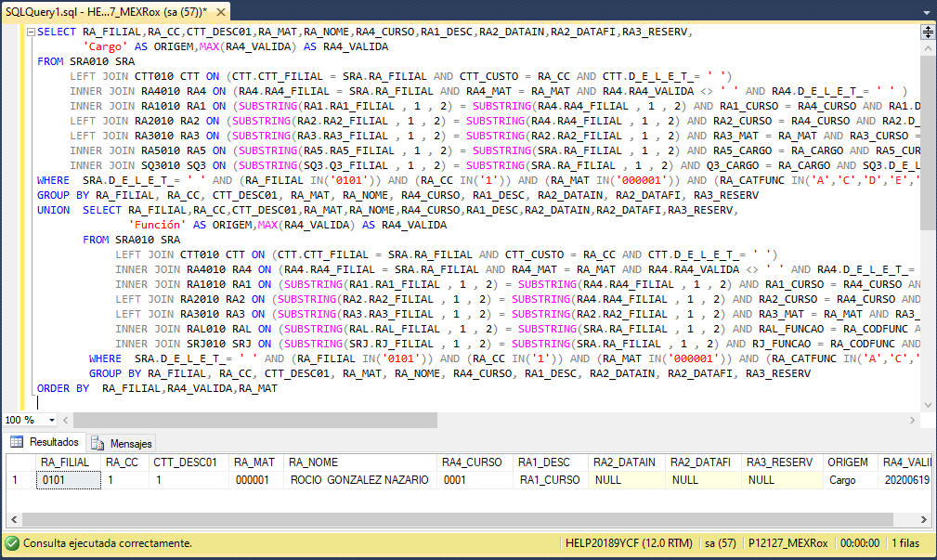The width and height of the screenshot is (937, 560).
Task: Click the cell containing 0101
Action: pos(68,480)
